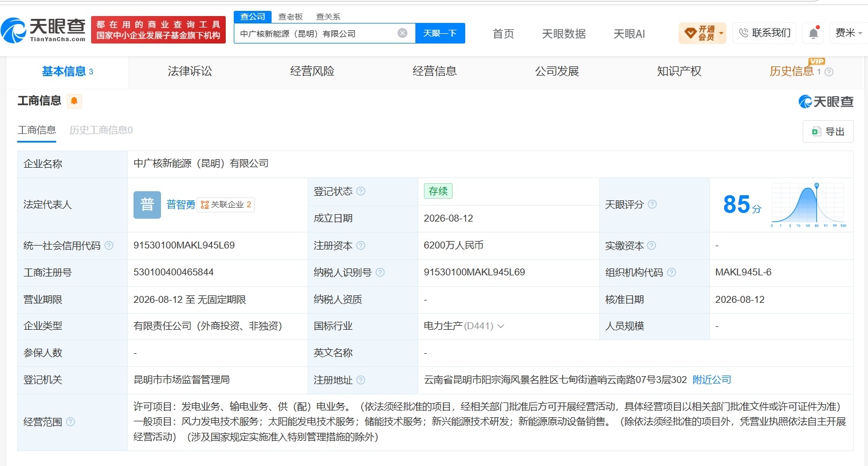868x466 pixels.
Task: Click help icon next to 实缴资本
Action: [651, 246]
